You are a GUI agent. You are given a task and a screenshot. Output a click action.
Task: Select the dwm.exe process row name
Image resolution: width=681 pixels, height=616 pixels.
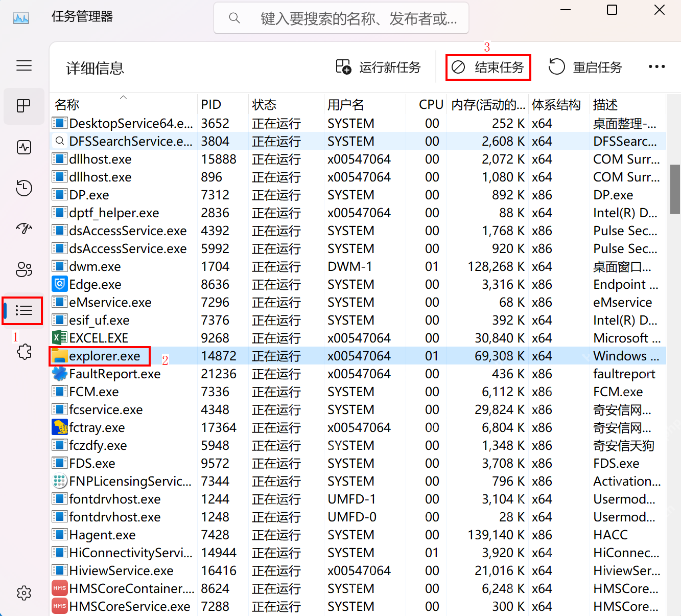click(x=95, y=266)
